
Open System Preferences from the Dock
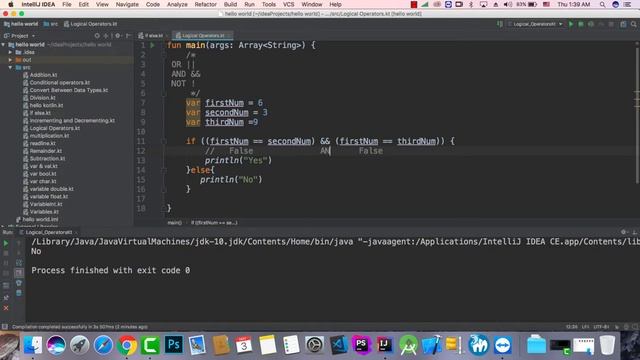[x=314, y=345]
